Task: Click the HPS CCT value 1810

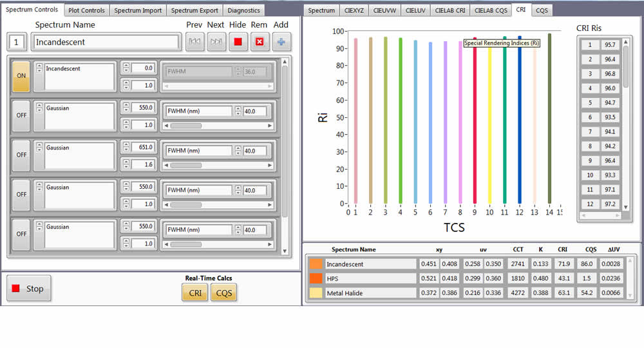Action: 518,278
